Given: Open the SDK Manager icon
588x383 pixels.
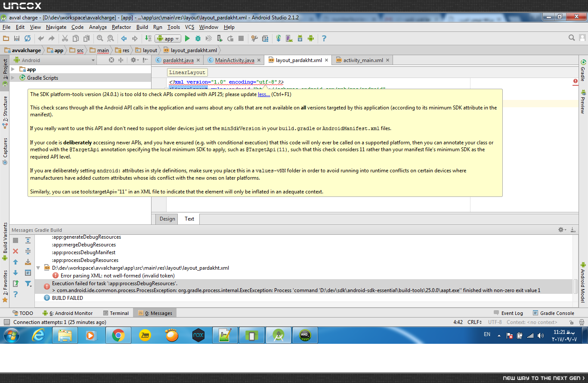Looking at the screenshot, I should pos(300,38).
